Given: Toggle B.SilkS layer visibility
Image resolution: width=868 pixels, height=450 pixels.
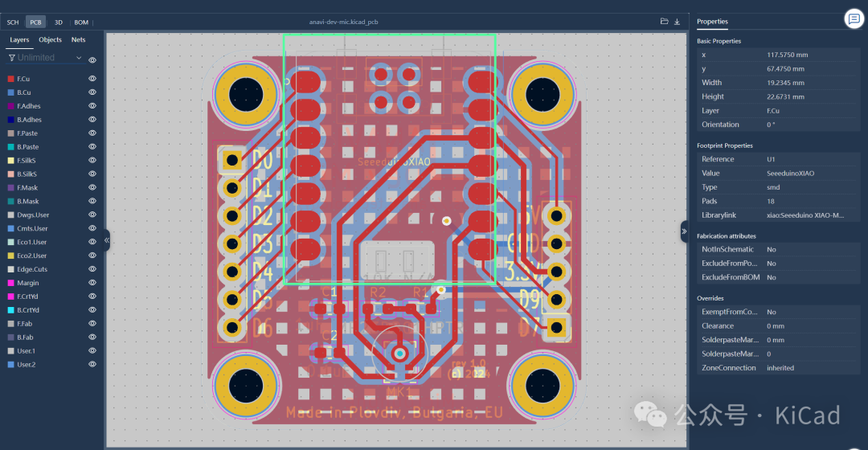Looking at the screenshot, I should point(92,174).
